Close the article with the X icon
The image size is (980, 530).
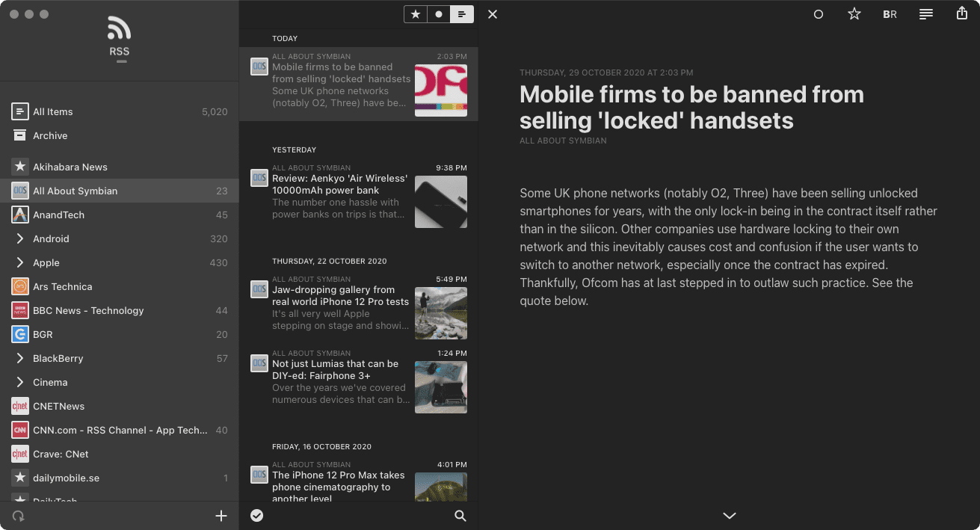tap(493, 14)
